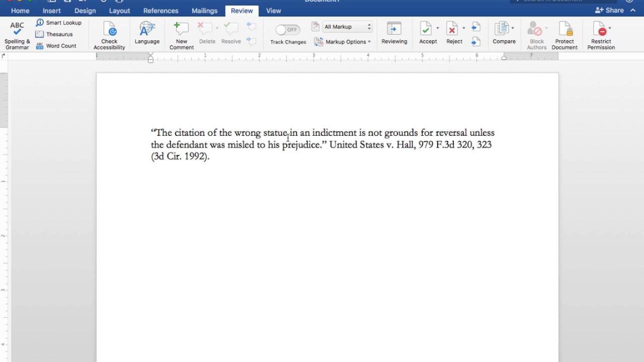644x362 pixels.
Task: Click "(3d Cir. 1992)" text
Action: click(x=180, y=156)
